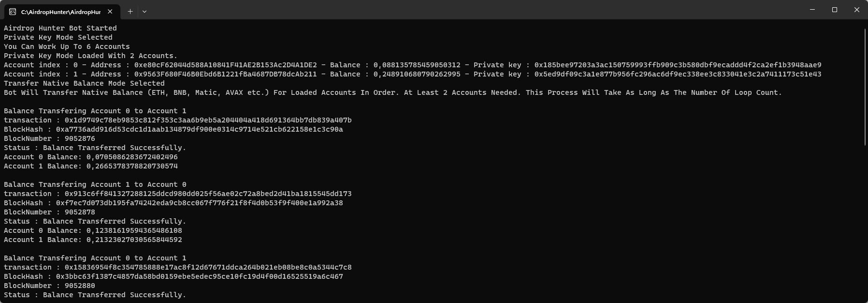Click the BlockNumber 9052876 line
This screenshot has height=303, width=868.
49,138
